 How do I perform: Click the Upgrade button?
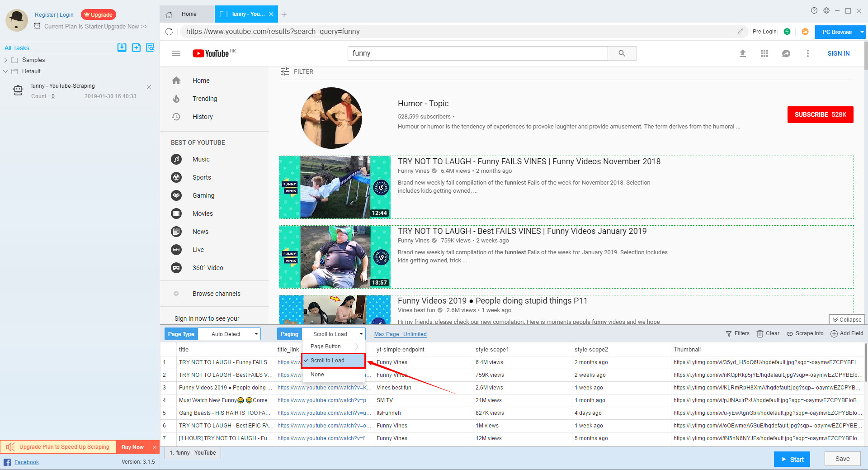pyautogui.click(x=99, y=14)
